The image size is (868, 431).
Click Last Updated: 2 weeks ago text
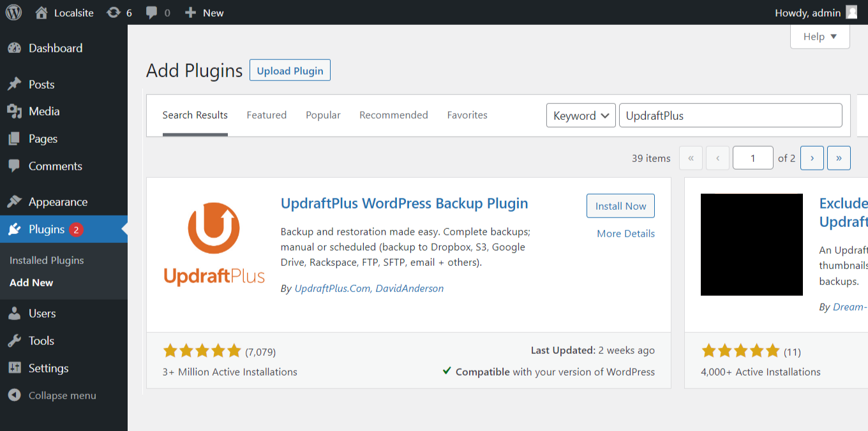593,351
